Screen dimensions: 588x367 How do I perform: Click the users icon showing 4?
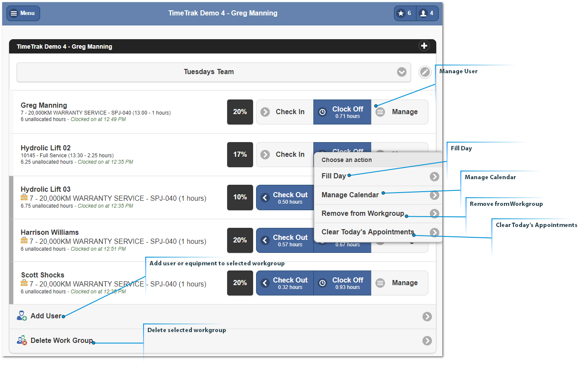(x=427, y=13)
